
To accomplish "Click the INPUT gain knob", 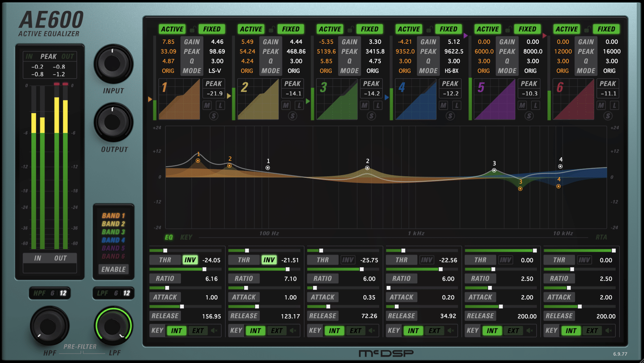I will coord(113,64).
